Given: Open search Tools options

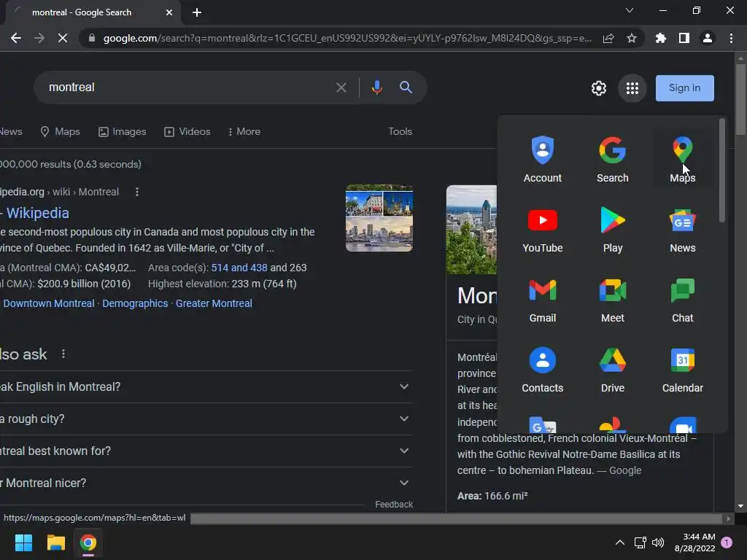Looking at the screenshot, I should [400, 131].
